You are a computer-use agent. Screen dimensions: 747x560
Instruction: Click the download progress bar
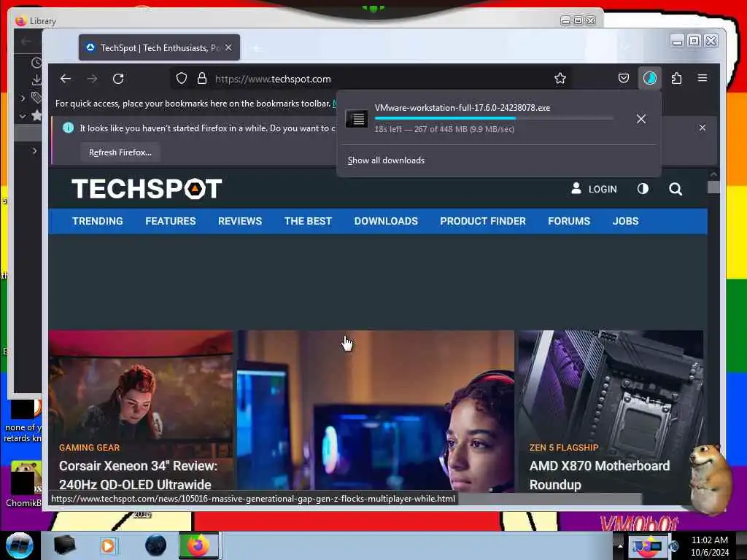tap(494, 118)
